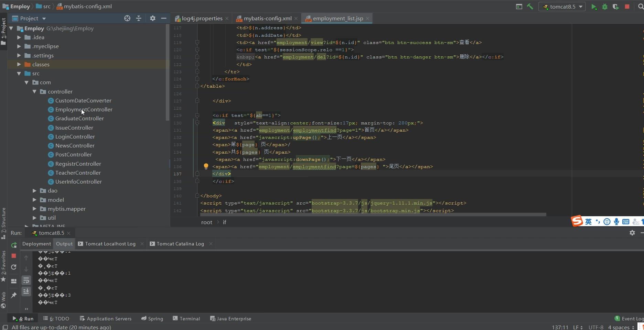Open the Search Everywhere magnifier icon
This screenshot has height=330, width=644.
coord(641,7)
